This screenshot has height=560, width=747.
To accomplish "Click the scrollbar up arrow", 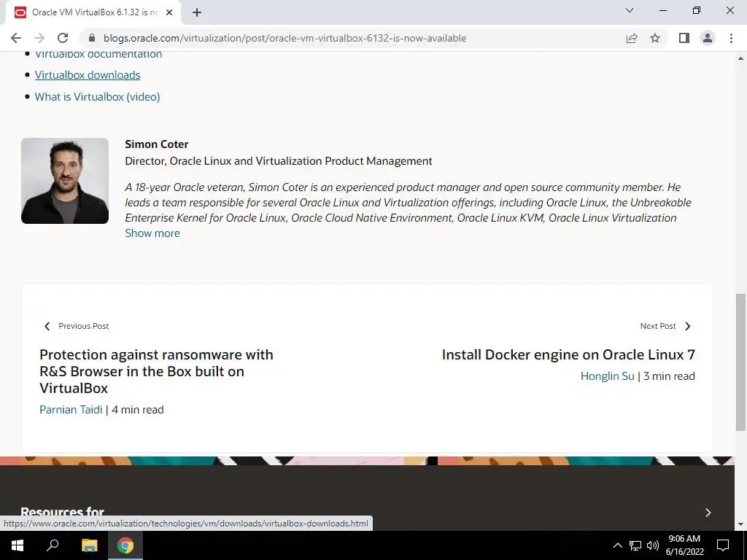I will pyautogui.click(x=741, y=58).
